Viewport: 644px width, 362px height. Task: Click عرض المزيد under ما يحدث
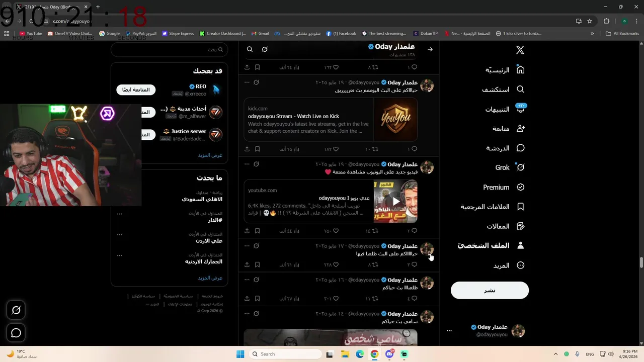(x=210, y=278)
